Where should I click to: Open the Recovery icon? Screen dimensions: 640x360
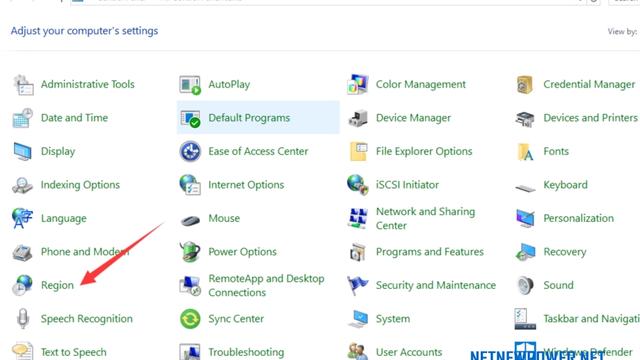pyautogui.click(x=525, y=252)
